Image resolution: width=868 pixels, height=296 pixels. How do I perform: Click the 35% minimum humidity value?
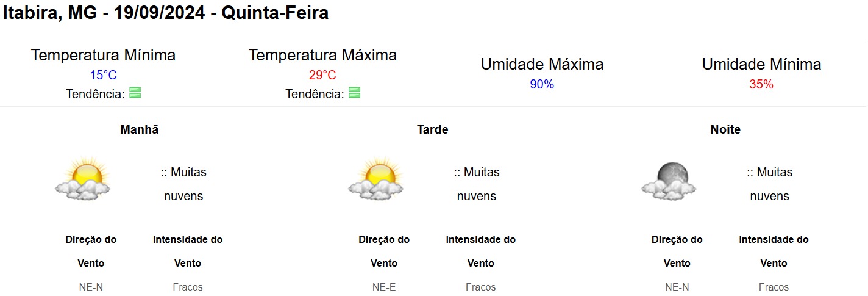(x=761, y=84)
